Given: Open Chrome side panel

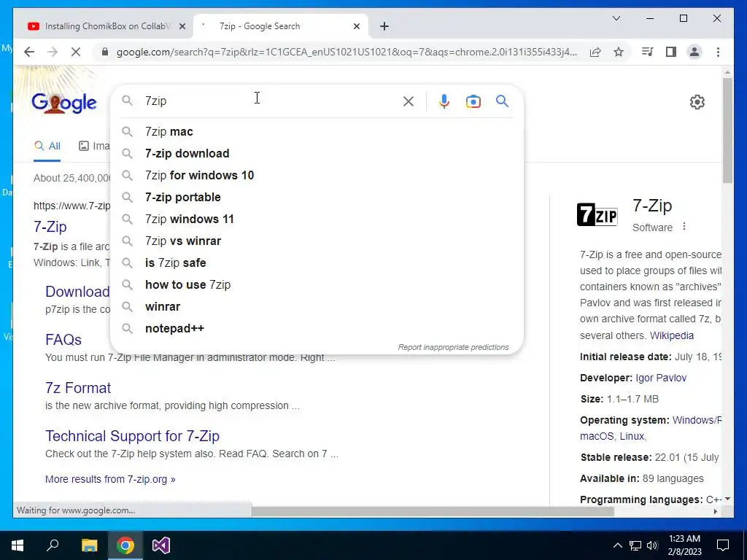Looking at the screenshot, I should (671, 52).
